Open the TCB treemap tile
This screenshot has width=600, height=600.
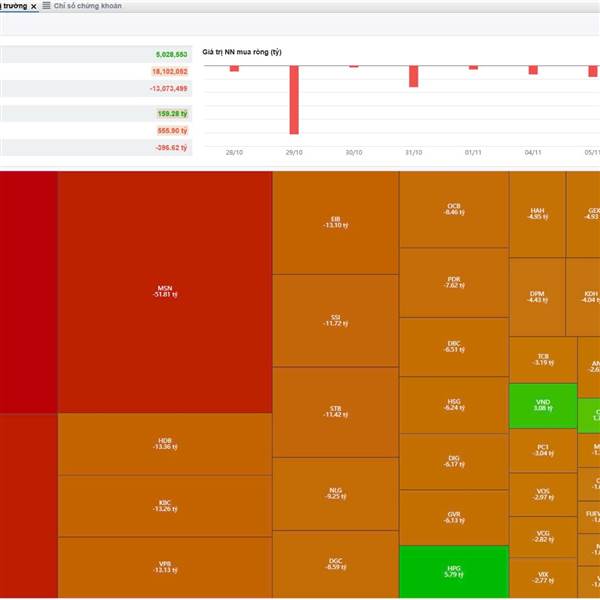(x=543, y=360)
